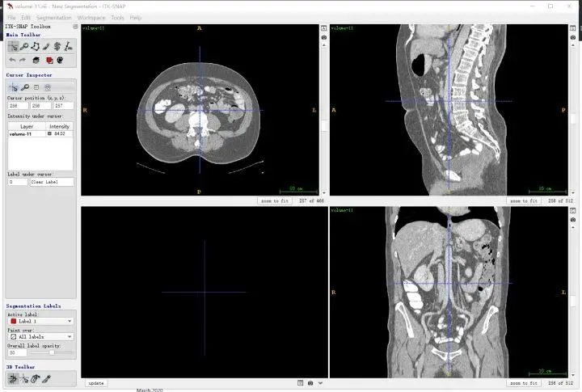This screenshot has width=582, height=392.
Task: Open the 3D view options arrow beside camera
Action: coord(320,383)
